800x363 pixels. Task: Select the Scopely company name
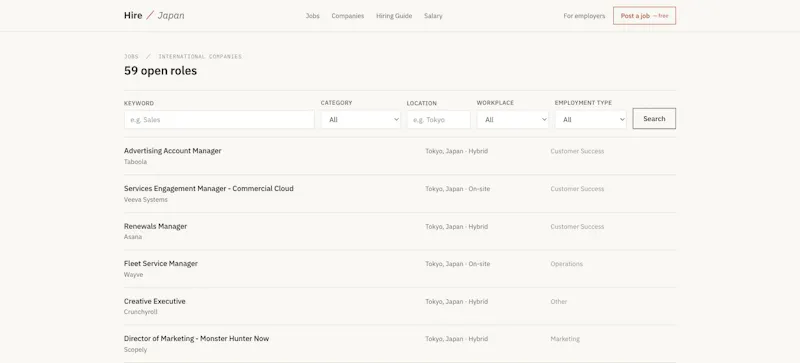(x=135, y=350)
